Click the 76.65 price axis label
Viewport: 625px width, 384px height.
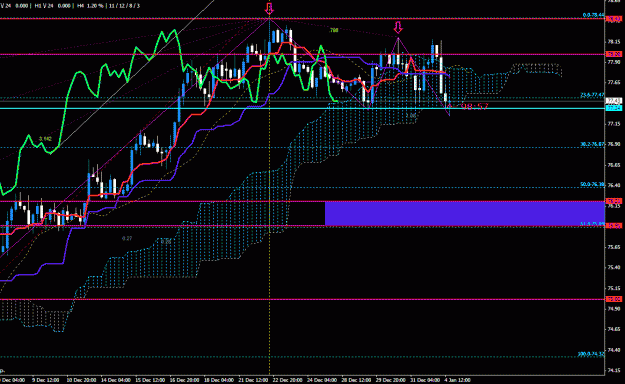tap(613, 165)
